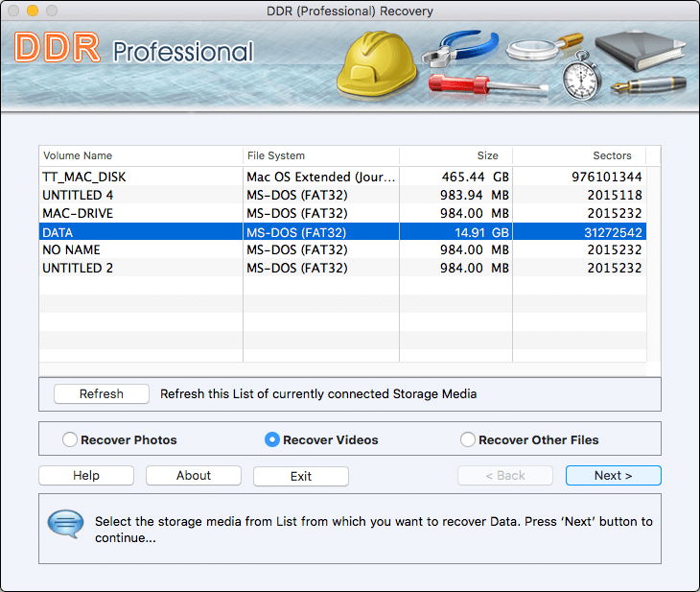This screenshot has width=700, height=592.
Task: Click the blue speech bubble hint icon
Action: point(65,524)
